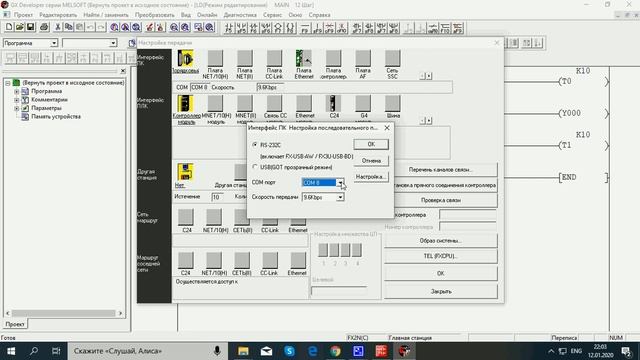
Task: Select the Плата AF board icon
Action: coord(363,58)
